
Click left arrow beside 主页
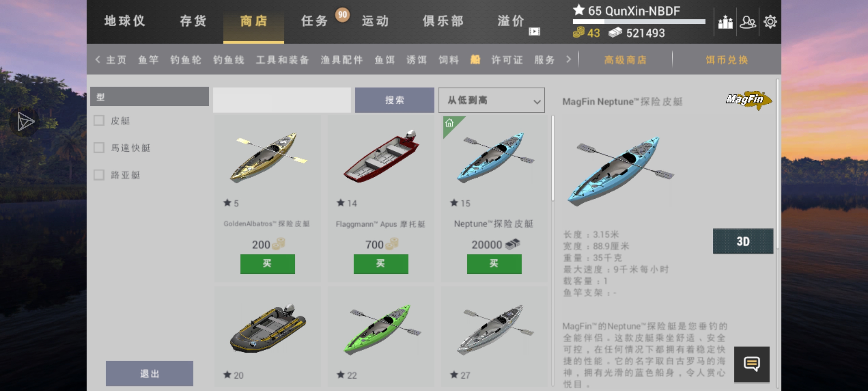(x=98, y=60)
